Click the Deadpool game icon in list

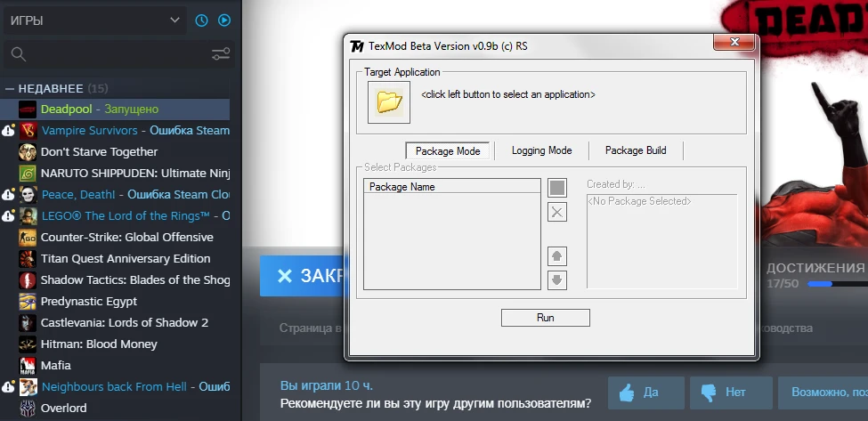pos(28,109)
